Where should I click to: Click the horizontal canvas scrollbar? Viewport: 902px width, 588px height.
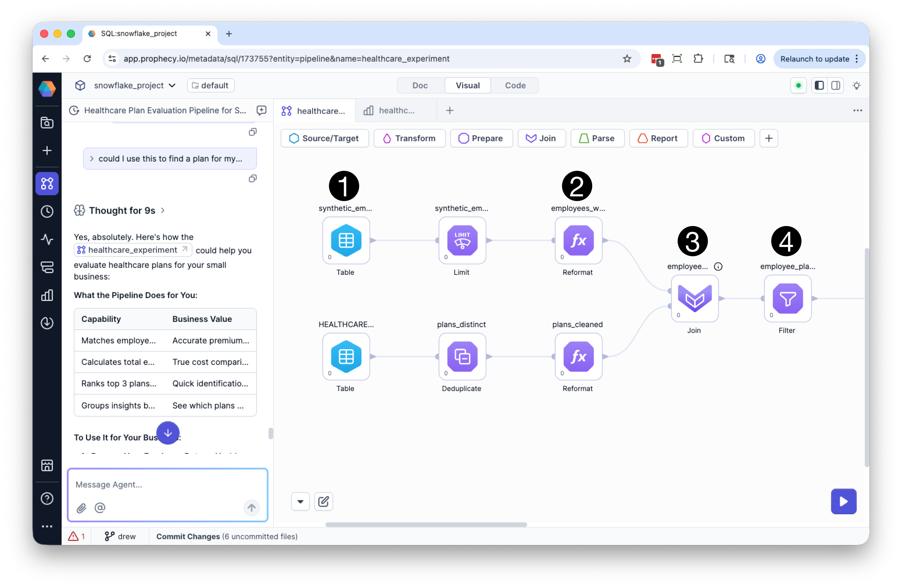coord(426,525)
